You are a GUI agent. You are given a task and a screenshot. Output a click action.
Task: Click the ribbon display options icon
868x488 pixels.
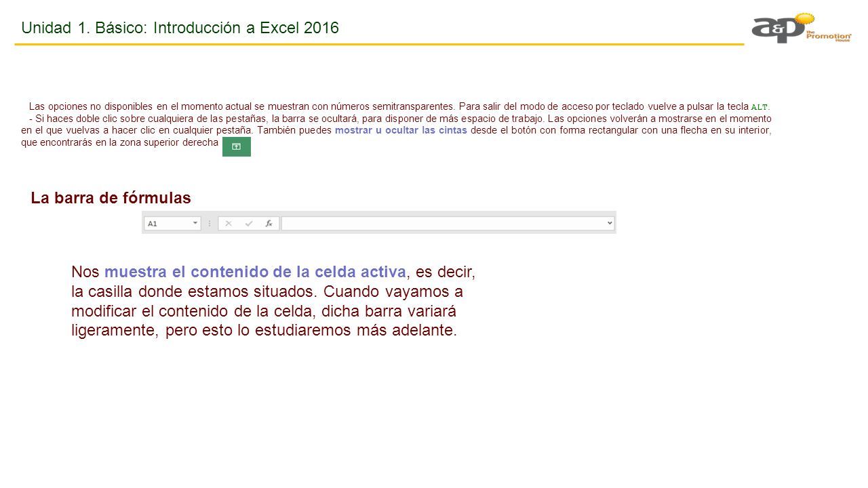[237, 146]
